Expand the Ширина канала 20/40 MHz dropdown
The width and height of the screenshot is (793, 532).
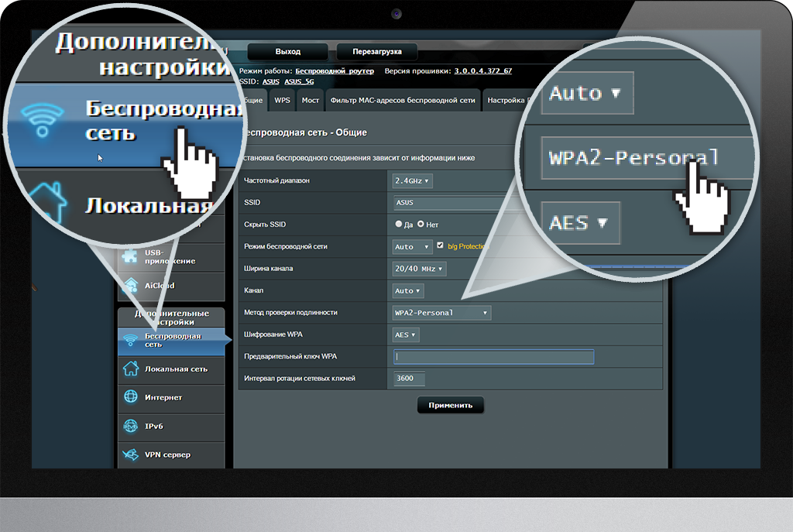coord(420,269)
